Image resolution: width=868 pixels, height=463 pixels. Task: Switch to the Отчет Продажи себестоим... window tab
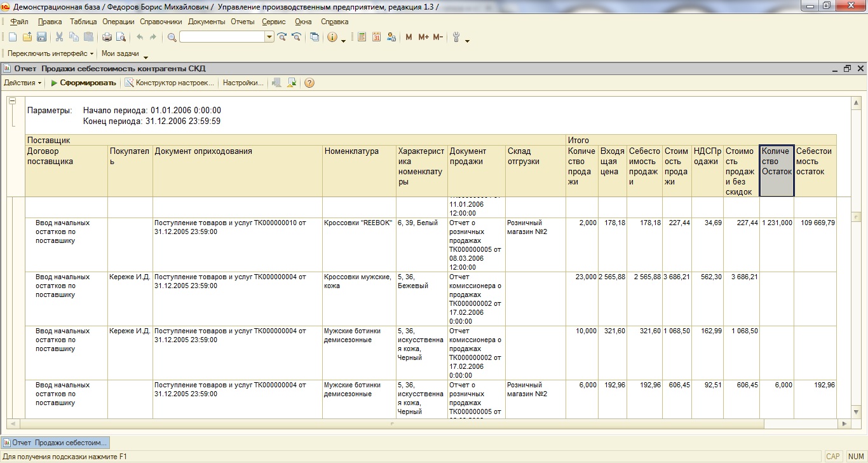point(55,442)
